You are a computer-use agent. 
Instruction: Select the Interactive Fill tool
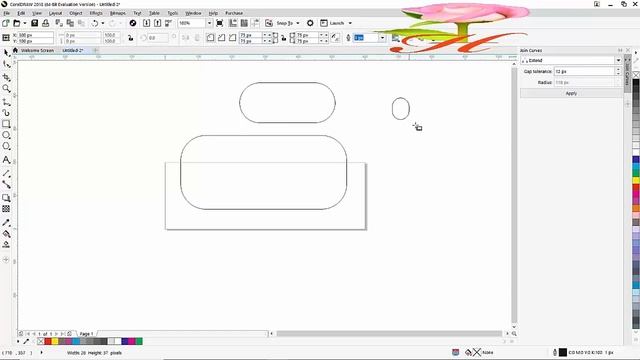click(x=6, y=234)
